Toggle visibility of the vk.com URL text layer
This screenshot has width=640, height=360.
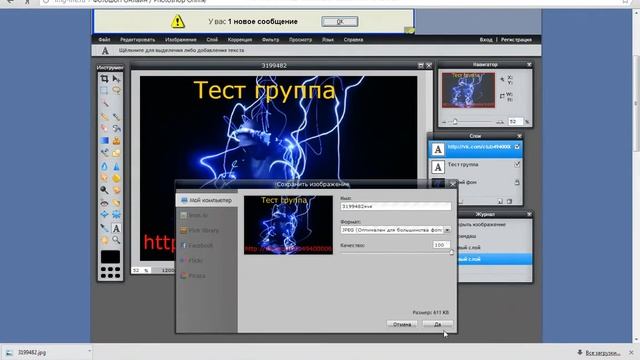517,147
